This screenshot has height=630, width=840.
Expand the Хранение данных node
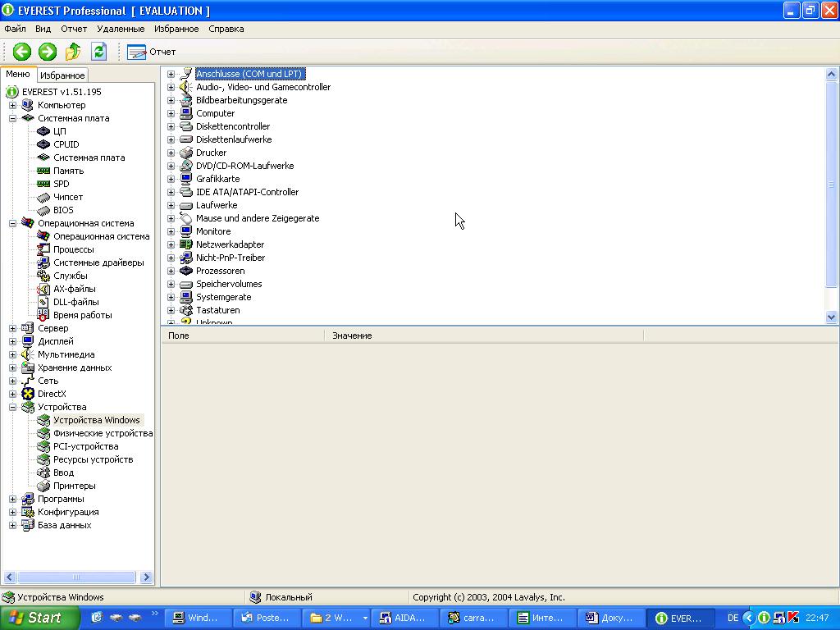pos(12,367)
